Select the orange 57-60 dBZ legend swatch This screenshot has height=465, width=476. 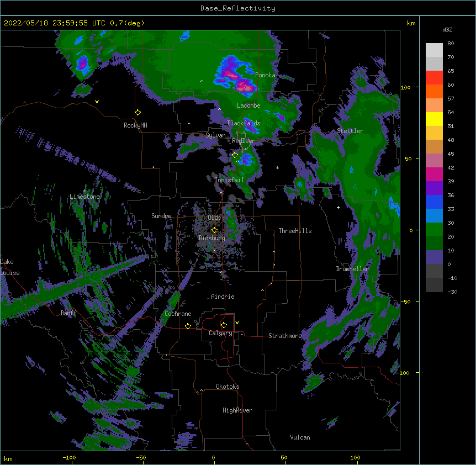point(434,92)
